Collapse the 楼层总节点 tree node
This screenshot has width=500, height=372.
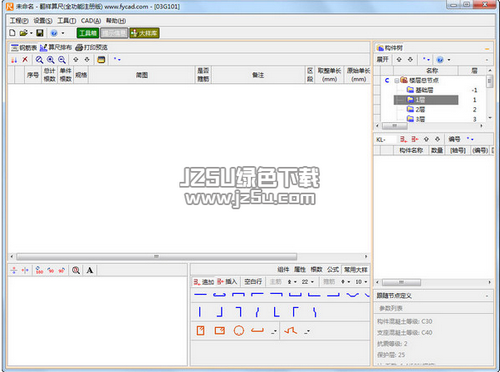coord(397,80)
